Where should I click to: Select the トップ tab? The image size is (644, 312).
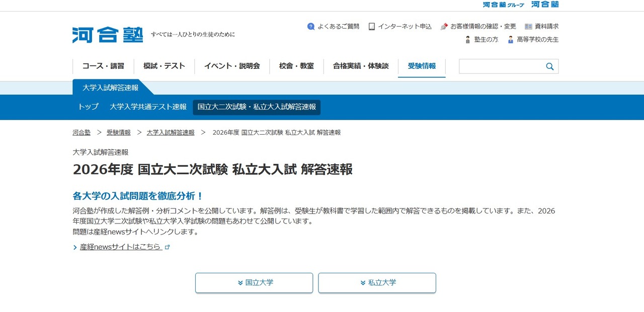tap(88, 107)
